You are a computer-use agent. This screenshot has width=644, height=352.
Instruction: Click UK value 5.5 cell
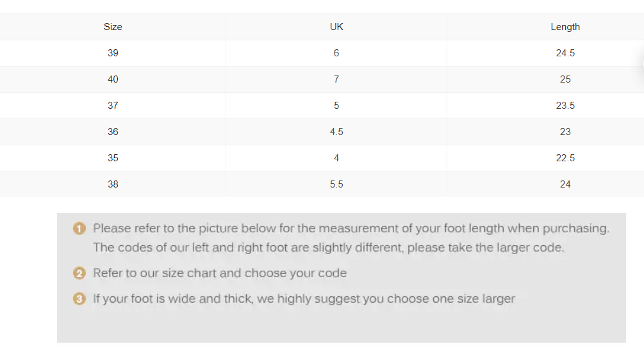click(x=336, y=184)
